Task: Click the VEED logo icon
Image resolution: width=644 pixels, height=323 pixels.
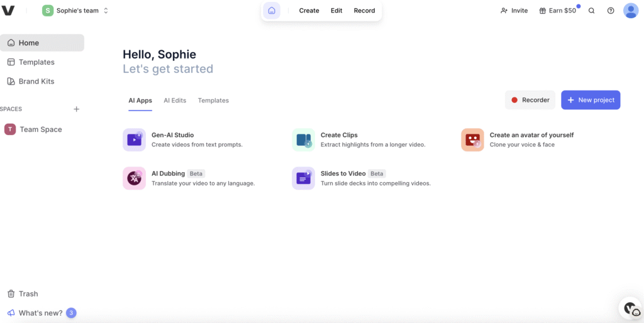Action: [x=8, y=11]
